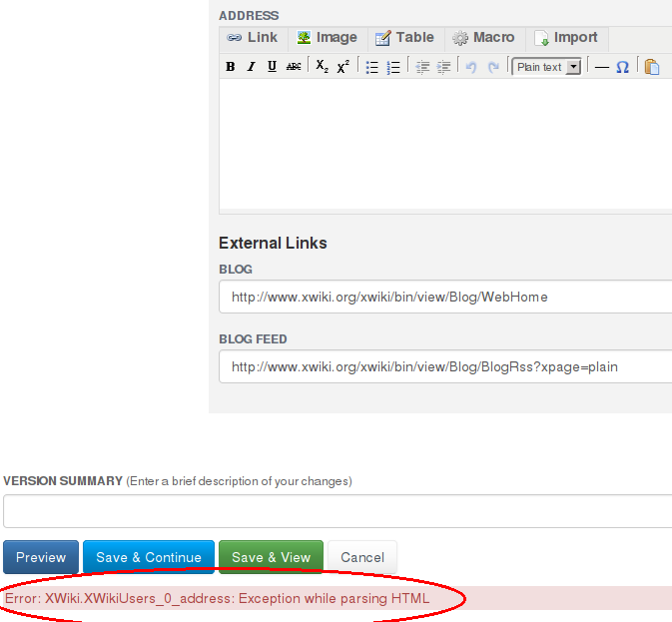Click the Version Summary input box
The width and height of the screenshot is (672, 622).
pos(337,511)
